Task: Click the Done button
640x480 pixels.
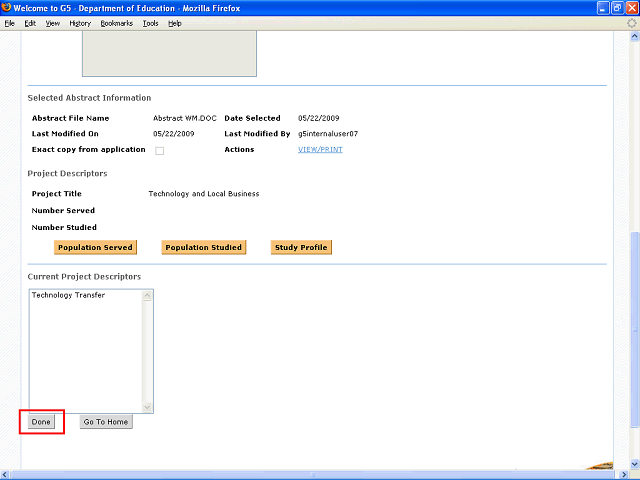Action: [41, 422]
